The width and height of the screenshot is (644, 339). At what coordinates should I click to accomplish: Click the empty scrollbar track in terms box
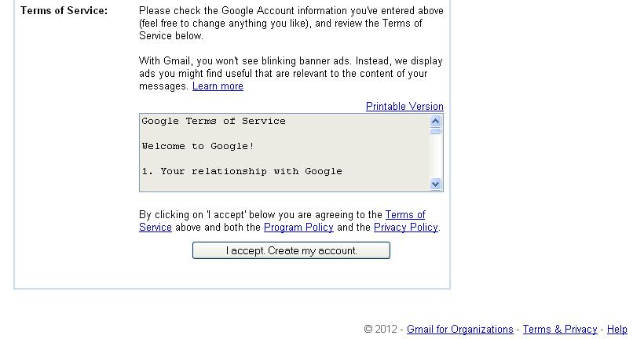[x=437, y=157]
